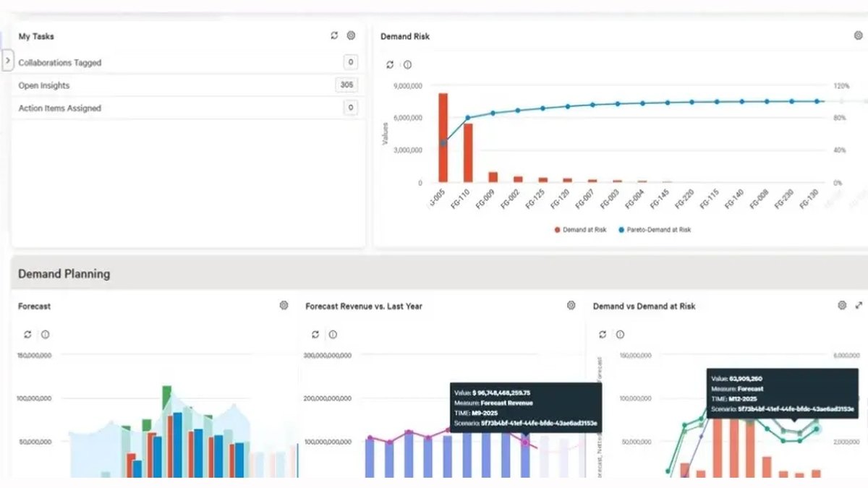Refresh Forecast Revenue vs. Last Year chart
868x488 pixels.
coord(315,335)
